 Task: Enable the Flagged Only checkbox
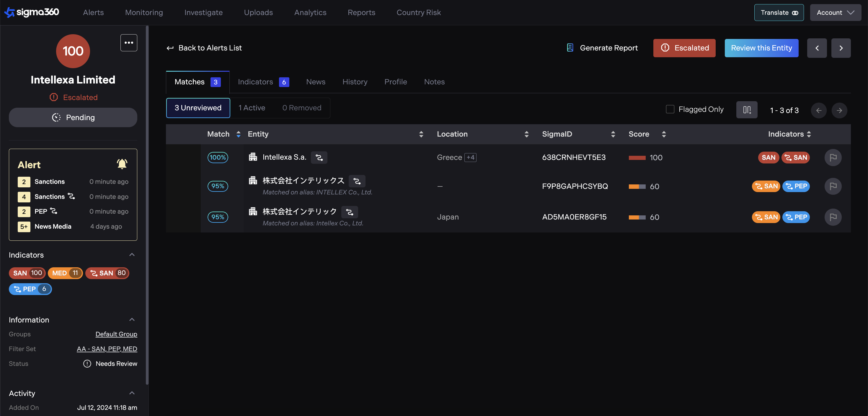pos(670,109)
